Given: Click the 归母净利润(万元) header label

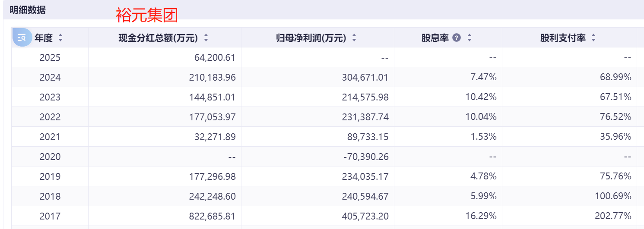Looking at the screenshot, I should [311, 38].
